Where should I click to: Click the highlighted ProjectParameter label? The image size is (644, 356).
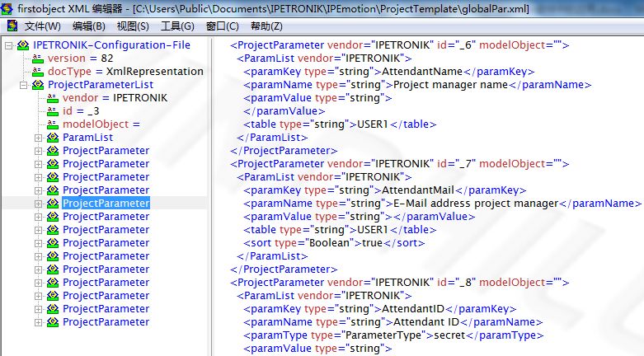106,204
